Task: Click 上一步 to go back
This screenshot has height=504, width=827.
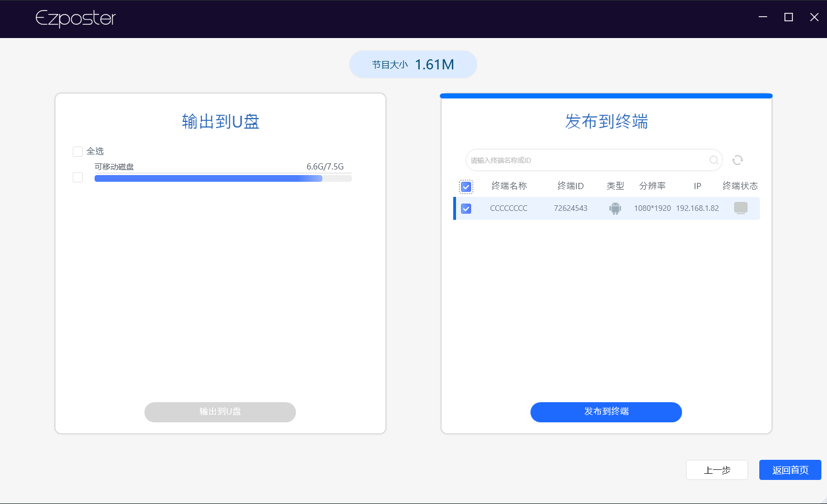Action: click(717, 470)
